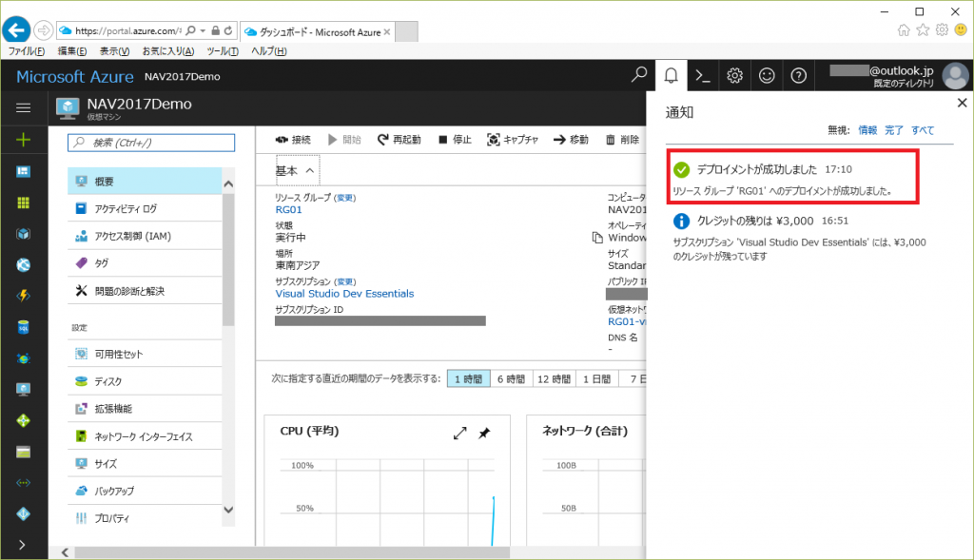Click the Azure search magnifier icon
This screenshot has width=974, height=560.
click(x=638, y=75)
